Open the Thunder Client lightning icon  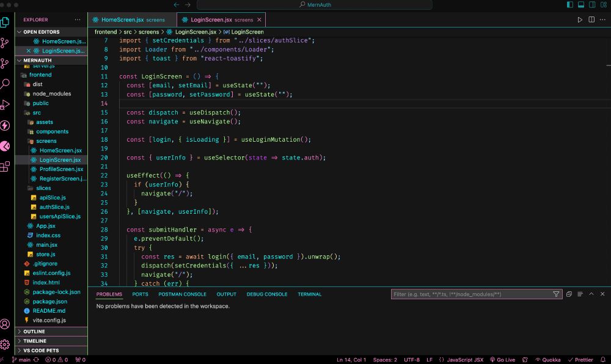(x=5, y=125)
